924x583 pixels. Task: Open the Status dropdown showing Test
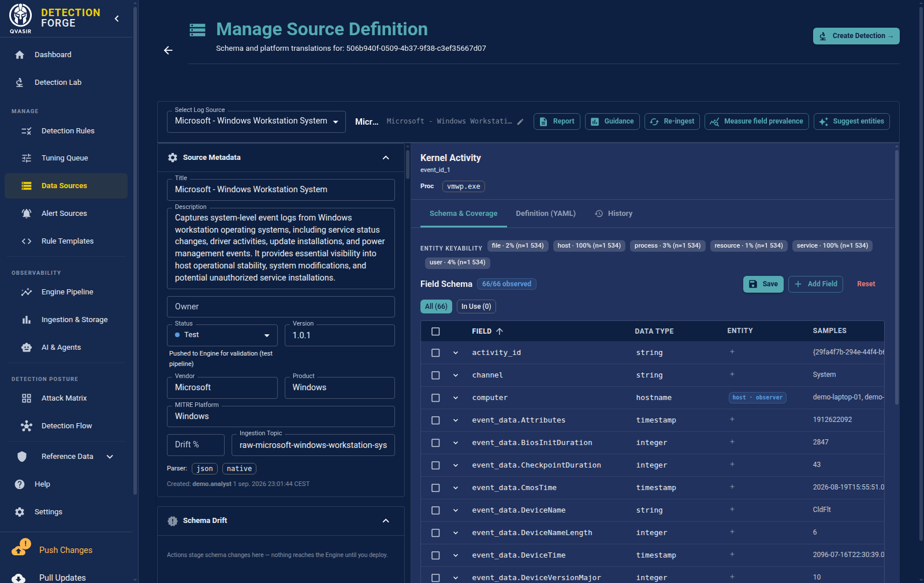pos(222,335)
